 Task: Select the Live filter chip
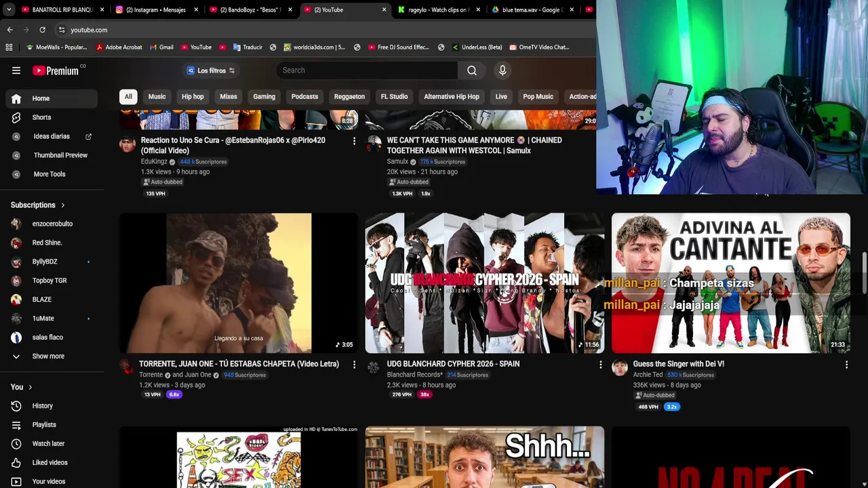501,96
